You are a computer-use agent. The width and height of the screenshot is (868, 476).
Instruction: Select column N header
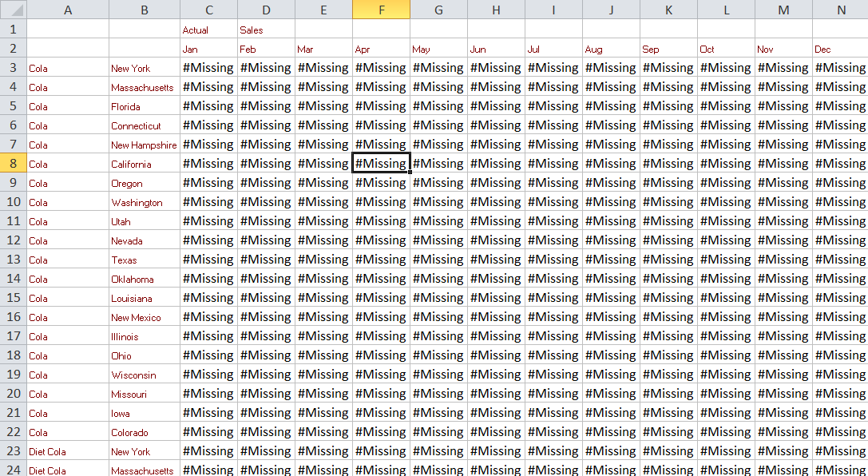(840, 10)
